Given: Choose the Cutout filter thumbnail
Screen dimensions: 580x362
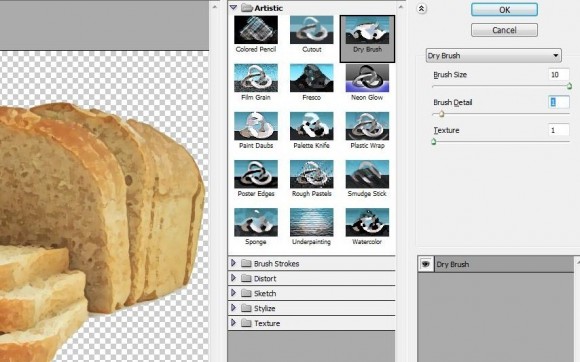Looking at the screenshot, I should tap(311, 30).
